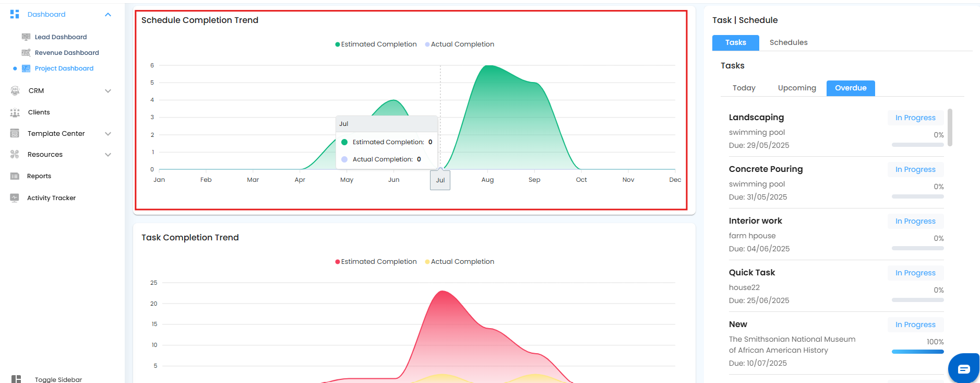
Task: Click the Toggle Sidebar icon
Action: (16, 379)
